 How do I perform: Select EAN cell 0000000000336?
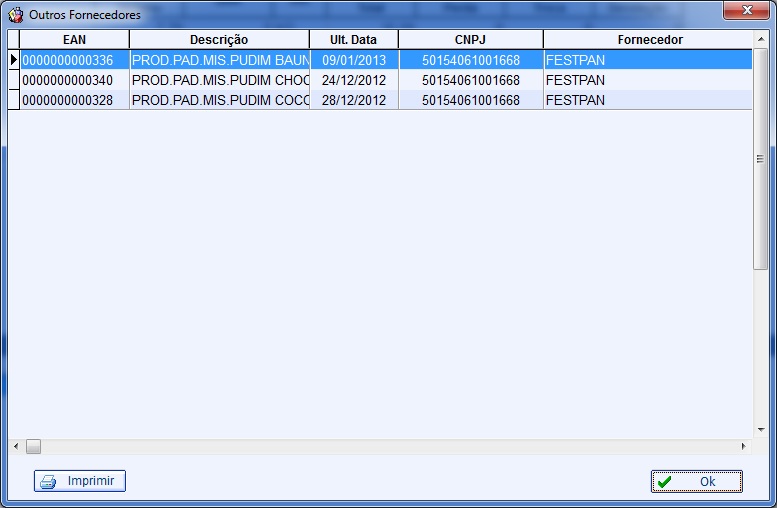(74, 60)
